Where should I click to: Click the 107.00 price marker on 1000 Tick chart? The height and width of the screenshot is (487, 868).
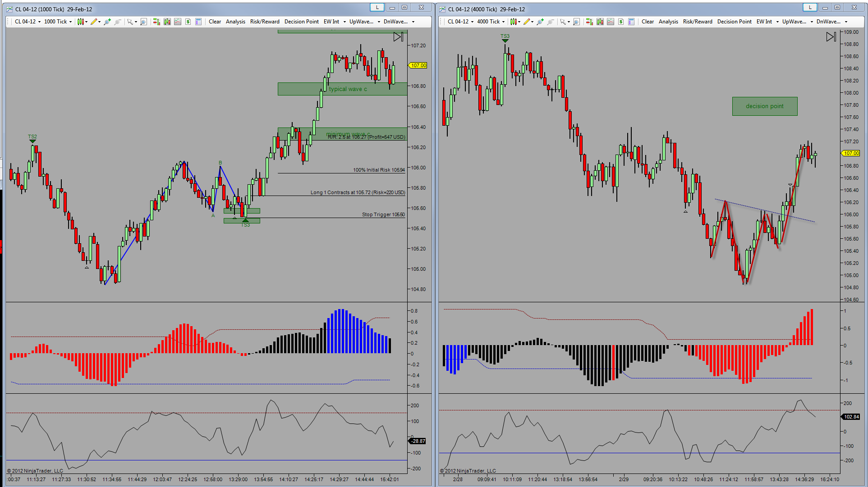[418, 65]
